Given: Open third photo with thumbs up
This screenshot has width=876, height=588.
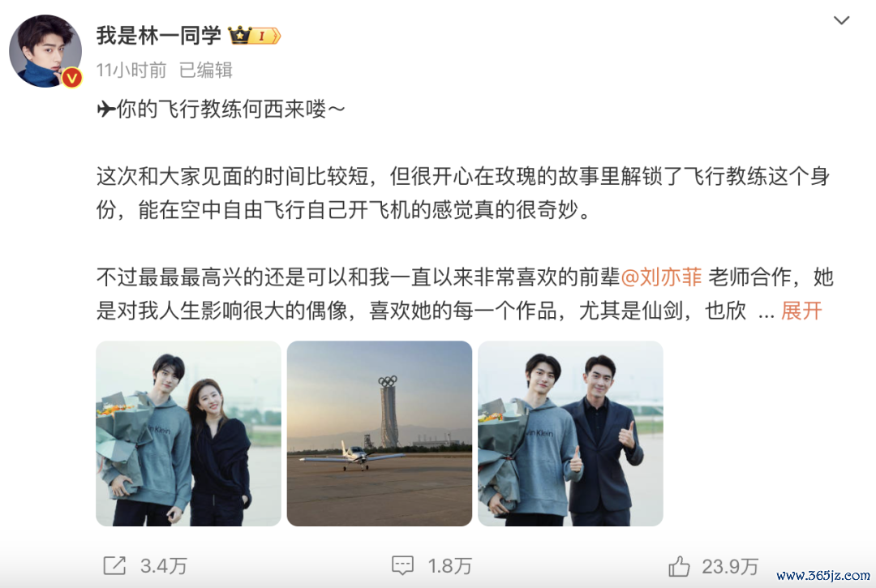Looking at the screenshot, I should pyautogui.click(x=570, y=433).
